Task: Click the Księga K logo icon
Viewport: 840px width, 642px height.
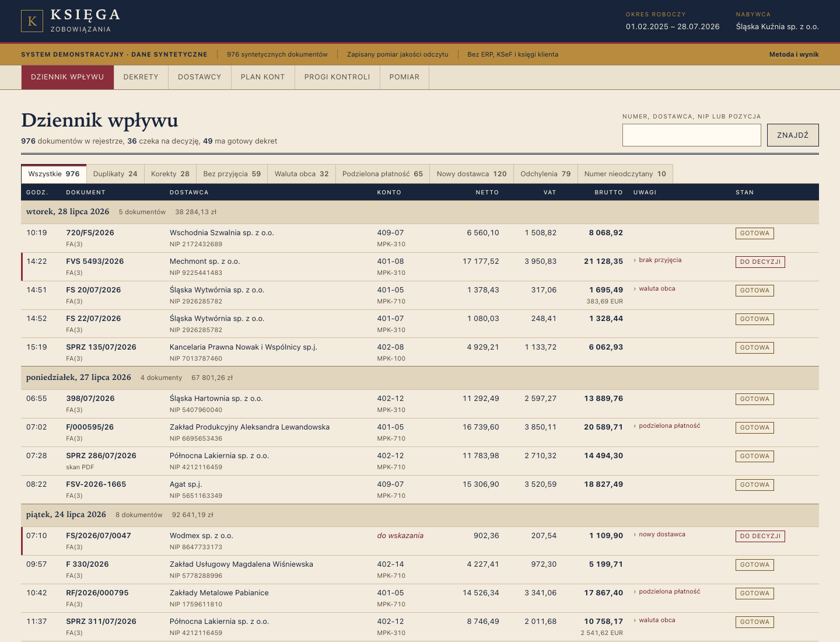Action: pyautogui.click(x=32, y=21)
